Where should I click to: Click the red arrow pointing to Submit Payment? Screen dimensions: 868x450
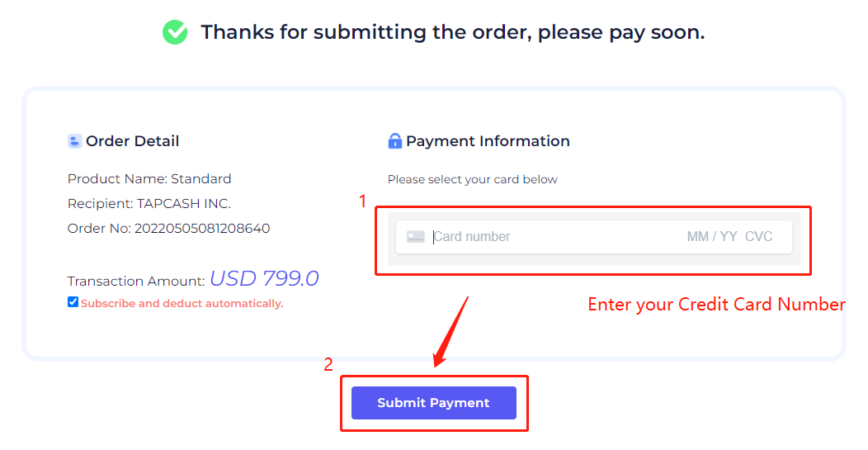pos(451,331)
